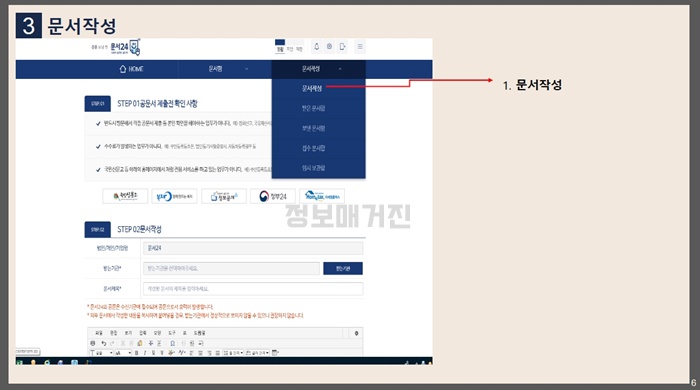Open 접수 문서함 from dropdown

tap(313, 148)
